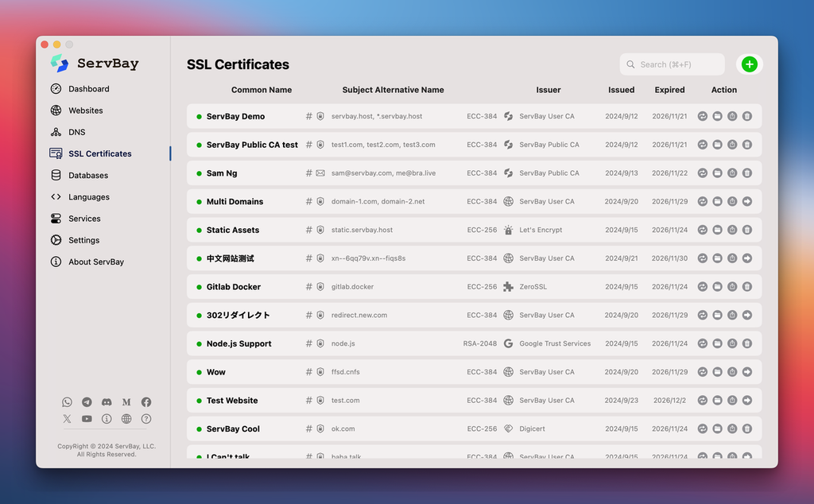Renew the ServBay Public CA test certificate
This screenshot has width=814, height=504.
coord(703,145)
